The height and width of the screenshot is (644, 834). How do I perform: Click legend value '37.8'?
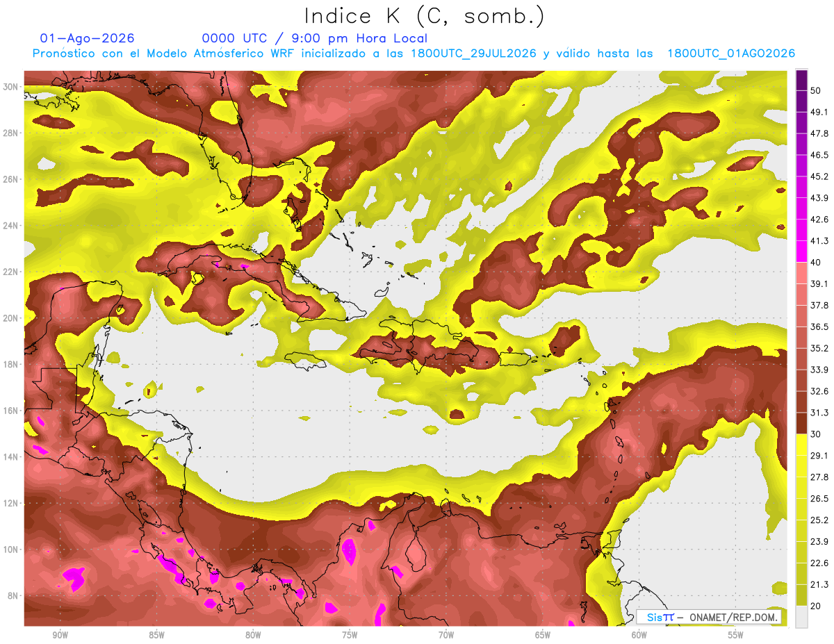[819, 305]
